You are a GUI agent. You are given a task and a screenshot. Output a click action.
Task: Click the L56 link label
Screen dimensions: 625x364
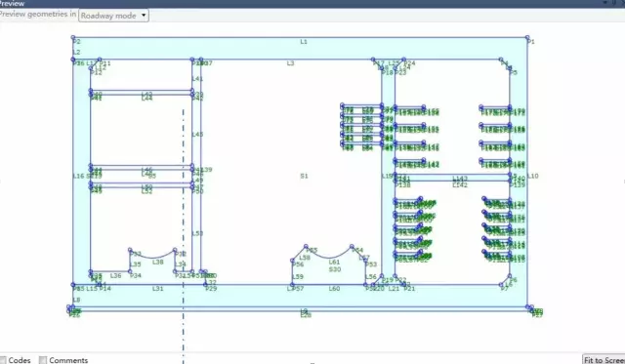tap(371, 276)
